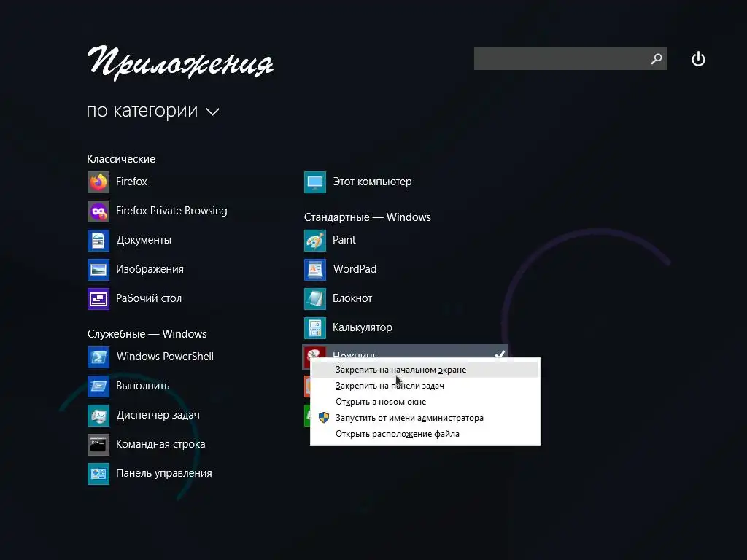The width and height of the screenshot is (747, 560).
Task: Click the 'Классические' category heading
Action: pyautogui.click(x=121, y=159)
